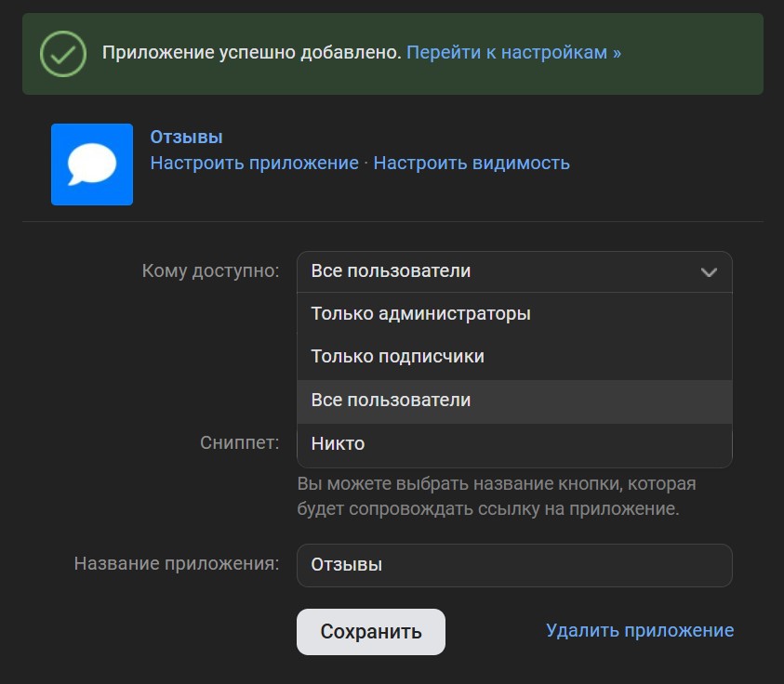Click the Кому доступно label
Viewport: 784px width, 684px height.
click(210, 270)
